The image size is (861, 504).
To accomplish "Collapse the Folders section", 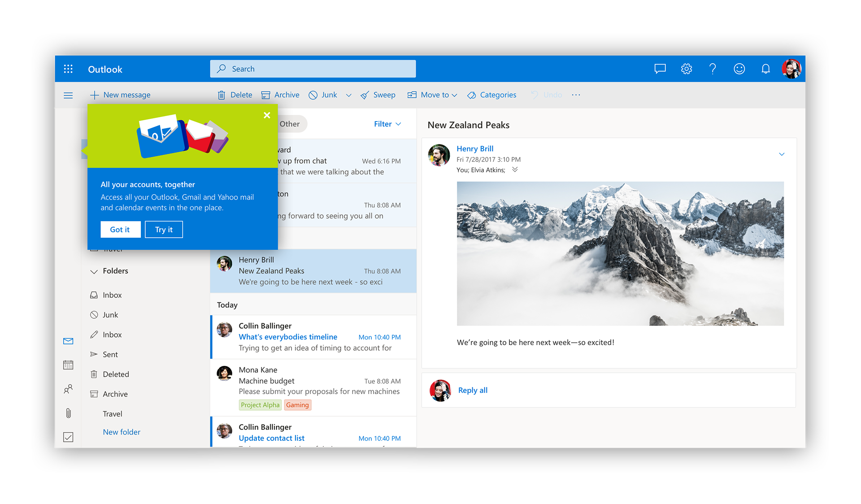I will click(94, 272).
